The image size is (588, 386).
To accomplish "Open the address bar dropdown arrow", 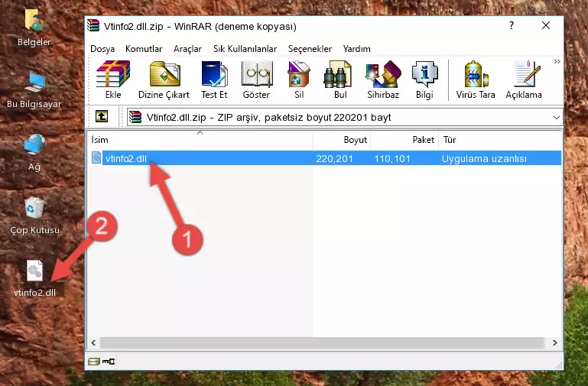I will [x=557, y=117].
